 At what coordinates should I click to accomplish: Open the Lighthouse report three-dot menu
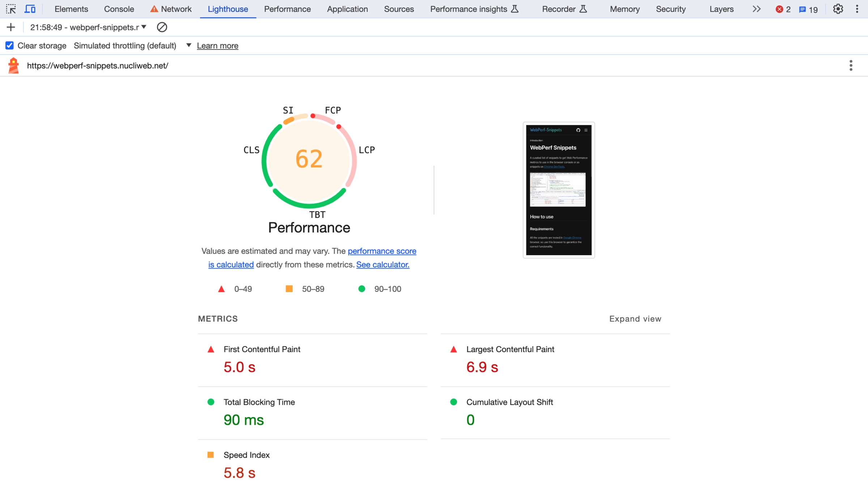click(851, 65)
